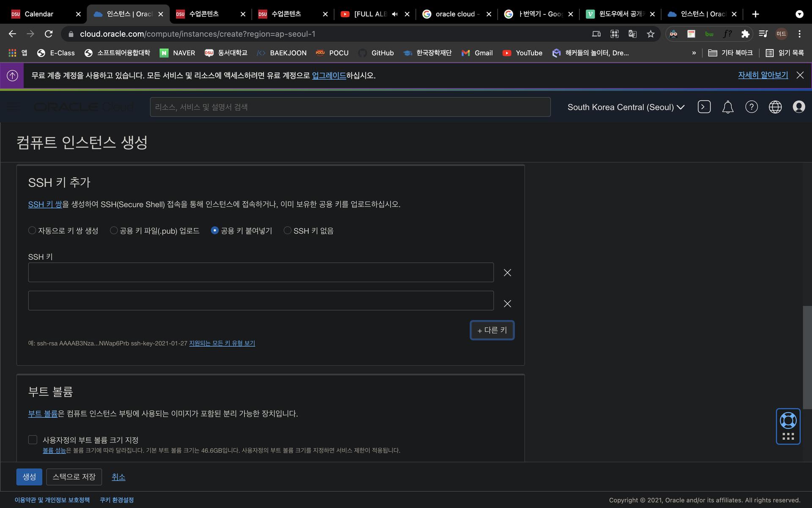Enable 사용자정의 부트 볼륨 크기 지정 checkbox
Image resolution: width=812 pixels, height=508 pixels.
point(33,440)
